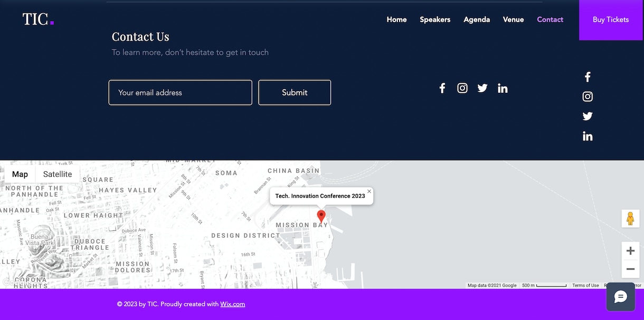Open the Speakers page from navigation
Viewport: 644px width, 320px height.
(435, 20)
